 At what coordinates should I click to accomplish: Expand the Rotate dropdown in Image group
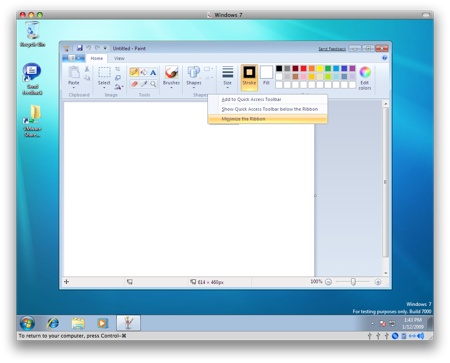click(119, 87)
